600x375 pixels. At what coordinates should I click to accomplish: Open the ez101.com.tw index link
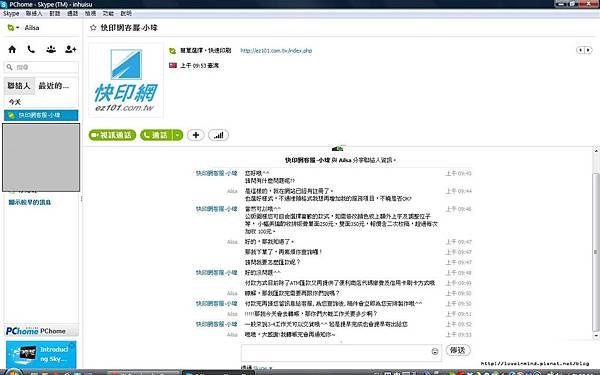click(x=276, y=51)
